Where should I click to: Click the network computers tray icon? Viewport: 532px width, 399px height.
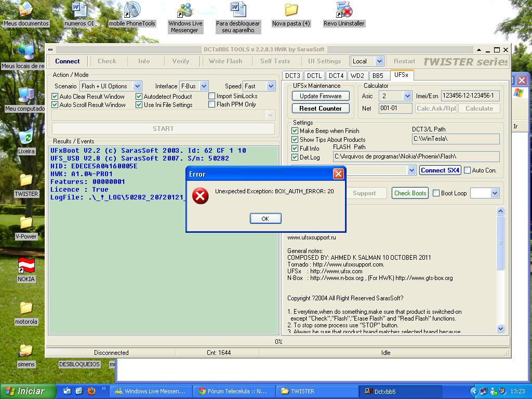(484, 391)
